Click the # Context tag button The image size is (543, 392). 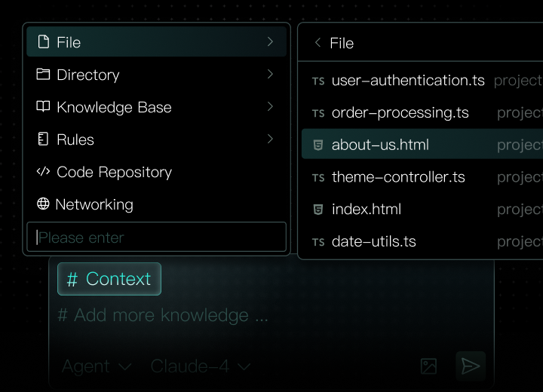[109, 279]
